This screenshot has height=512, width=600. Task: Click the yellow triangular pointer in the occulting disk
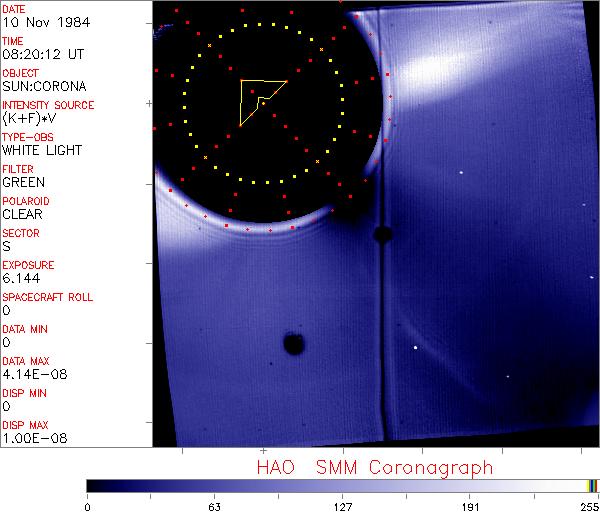click(x=257, y=98)
